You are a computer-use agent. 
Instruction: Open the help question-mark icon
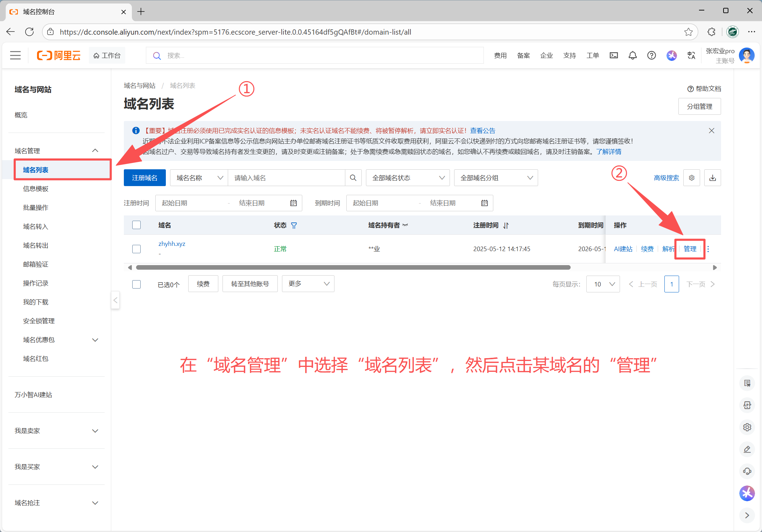[x=651, y=55]
